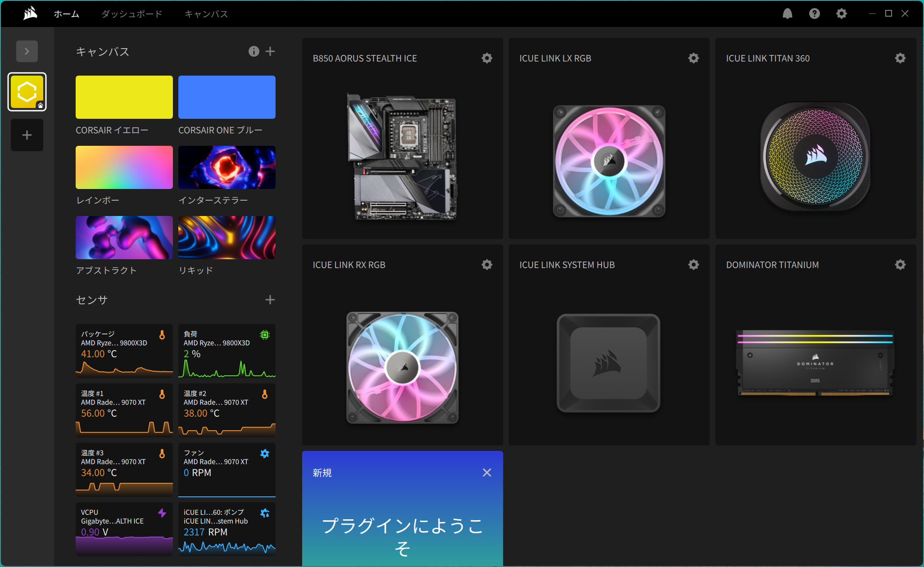Open iCUE global settings gear
This screenshot has width=924, height=567.
(841, 13)
